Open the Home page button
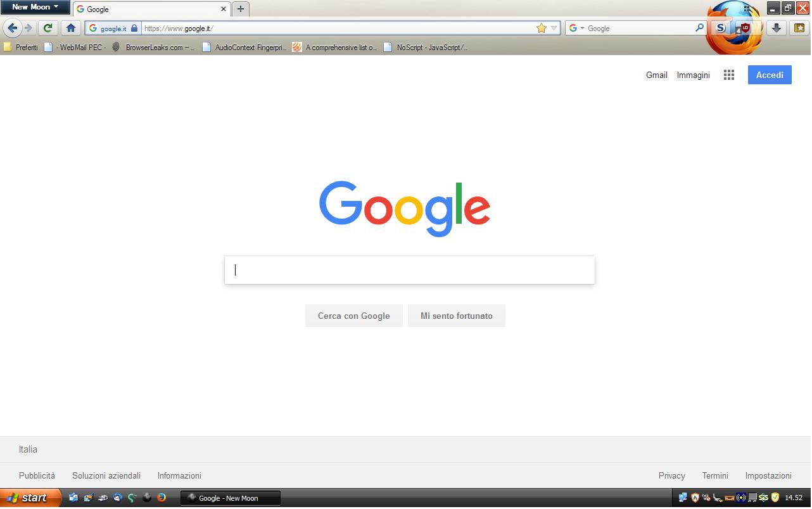Viewport: 812px width, 509px height. click(x=71, y=28)
